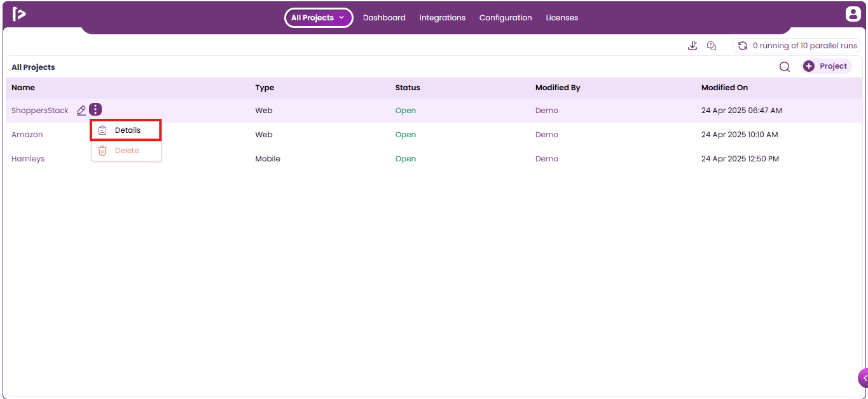Open the search magnifier icon
Viewport: 868px width, 399px height.
(785, 67)
